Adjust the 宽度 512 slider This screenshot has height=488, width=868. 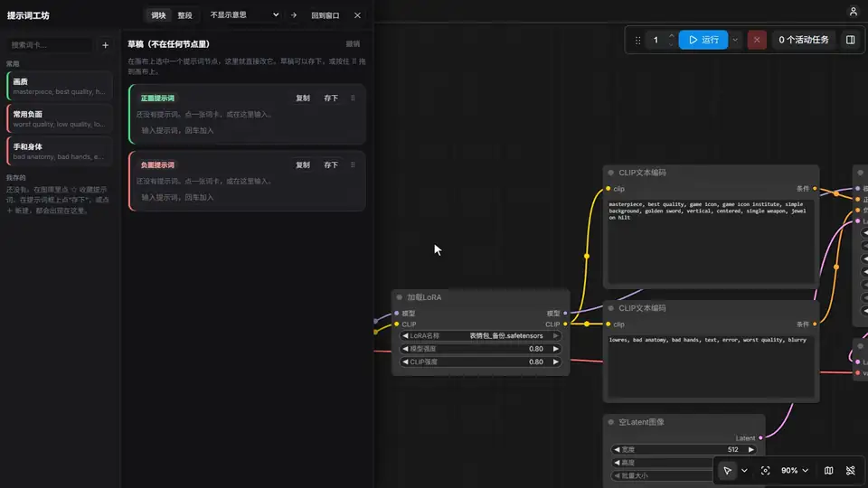point(684,450)
